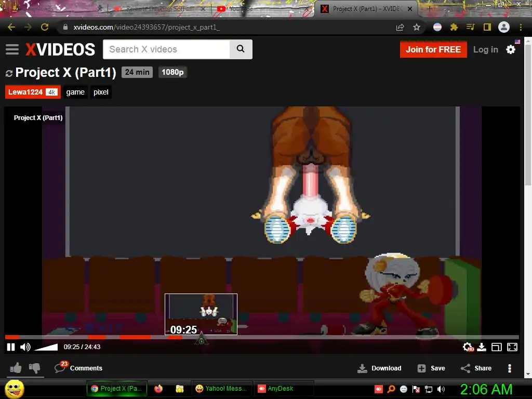Open Chrome three-dot menu
This screenshot has height=399, width=532.
point(521,27)
